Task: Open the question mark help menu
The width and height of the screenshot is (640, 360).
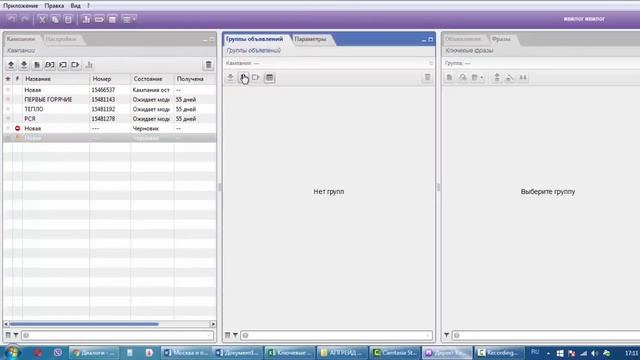Action: click(x=88, y=6)
